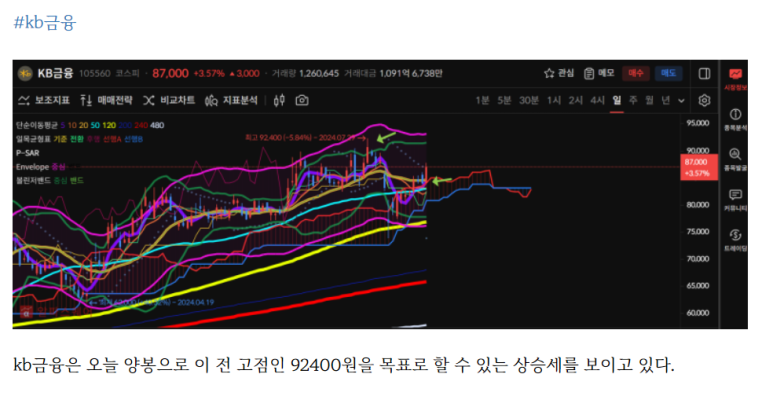This screenshot has height=396, width=773.
Task: Open the #kb금융 hashtag link
Action: click(x=44, y=23)
